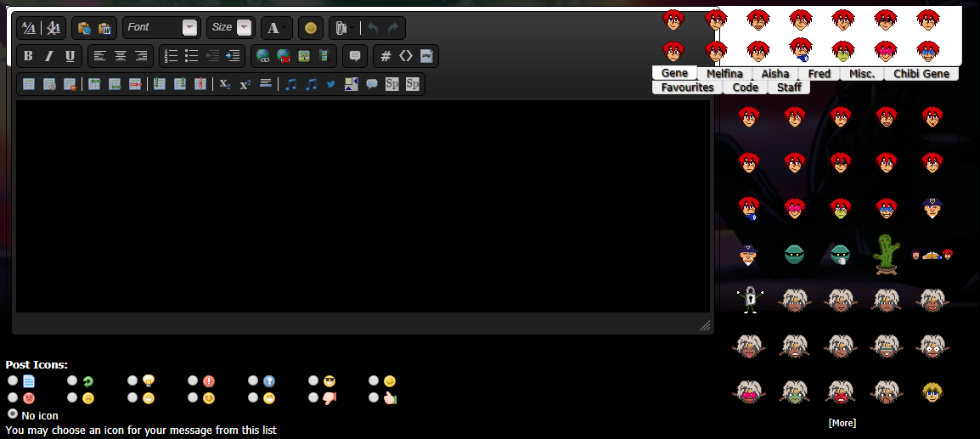Apply subscript formatting
Screen dimensions: 980x439
[225, 84]
